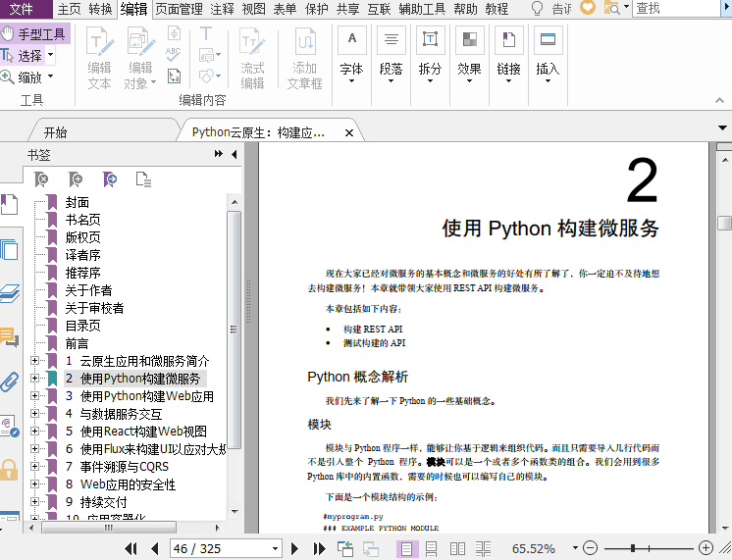Switch to continuous page view
This screenshot has height=560, width=732.
433,548
